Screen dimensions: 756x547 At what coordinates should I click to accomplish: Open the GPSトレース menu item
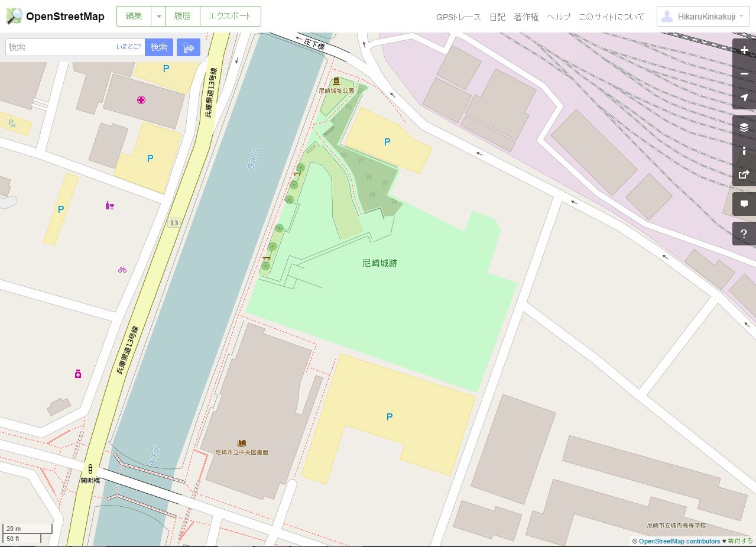click(x=459, y=17)
